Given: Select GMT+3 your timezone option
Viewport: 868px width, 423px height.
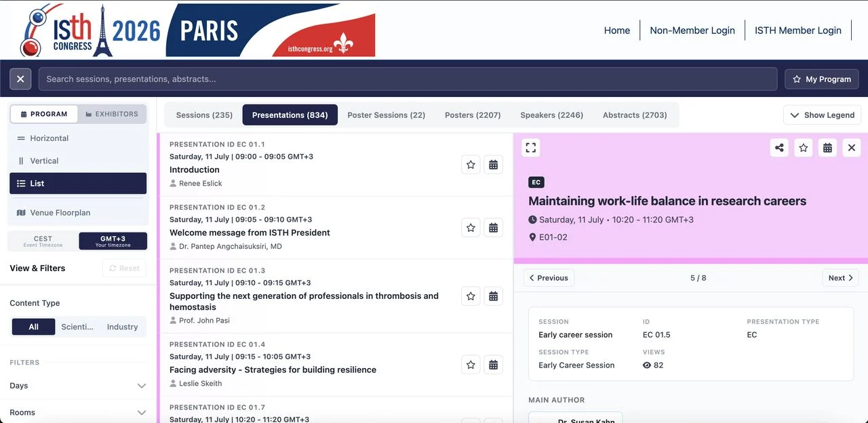Looking at the screenshot, I should [x=113, y=241].
